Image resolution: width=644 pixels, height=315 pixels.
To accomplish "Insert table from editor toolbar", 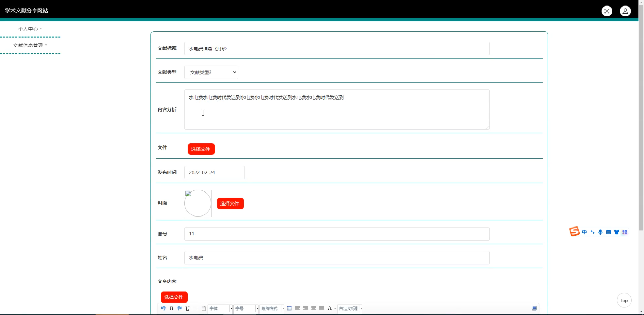I will click(289, 308).
